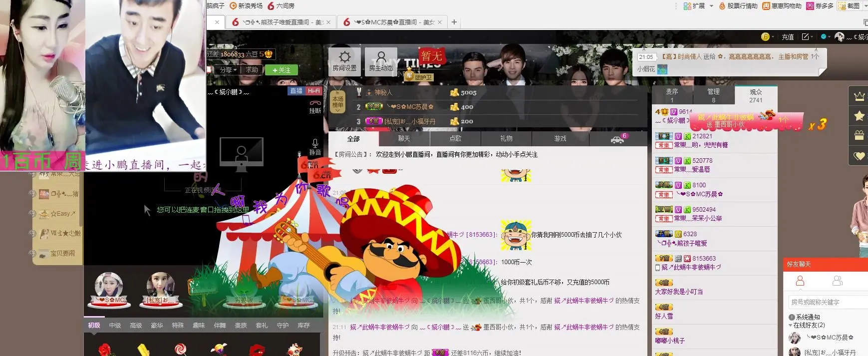Image resolution: width=868 pixels, height=356 pixels.
Task: Open 新浪秀场 bookmark
Action: 246,6
